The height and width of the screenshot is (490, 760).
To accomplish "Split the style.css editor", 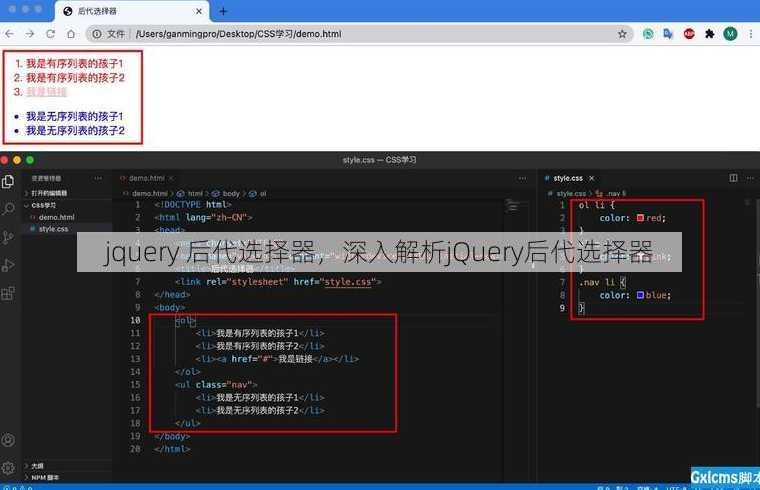I will [x=733, y=178].
